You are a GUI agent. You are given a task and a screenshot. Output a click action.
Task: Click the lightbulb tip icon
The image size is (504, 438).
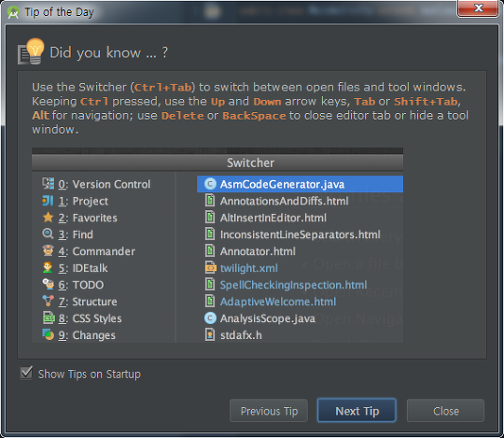[31, 51]
